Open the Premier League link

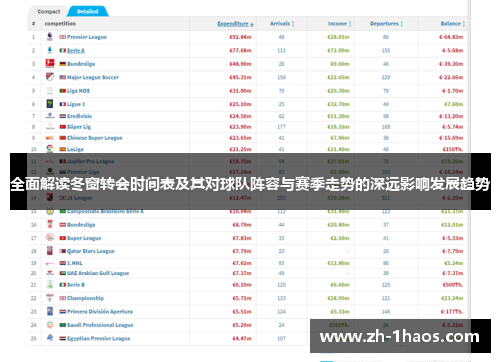(x=87, y=37)
